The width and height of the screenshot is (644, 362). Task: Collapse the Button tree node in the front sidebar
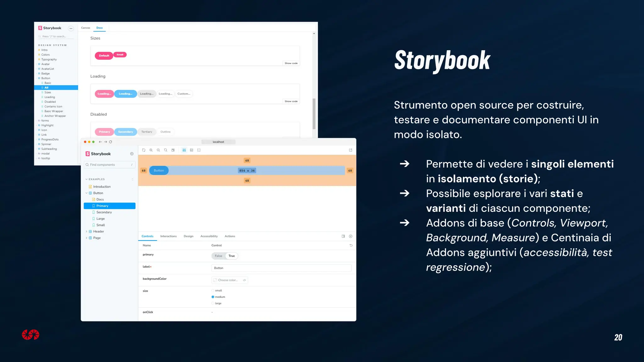(86, 193)
